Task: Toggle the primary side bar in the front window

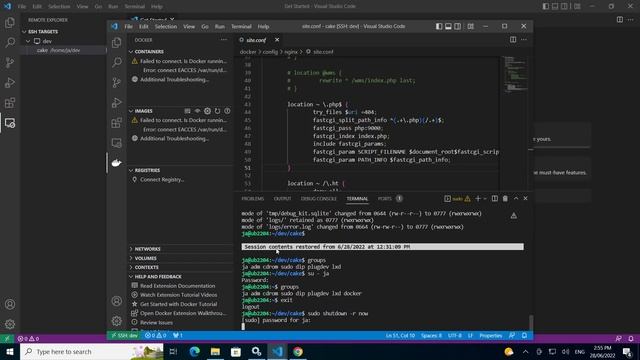Action: (x=439, y=26)
